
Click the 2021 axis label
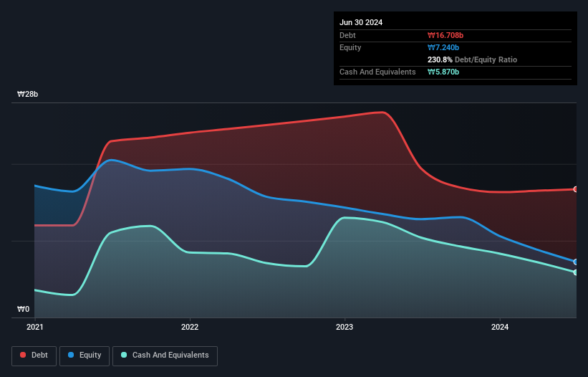[35, 327]
